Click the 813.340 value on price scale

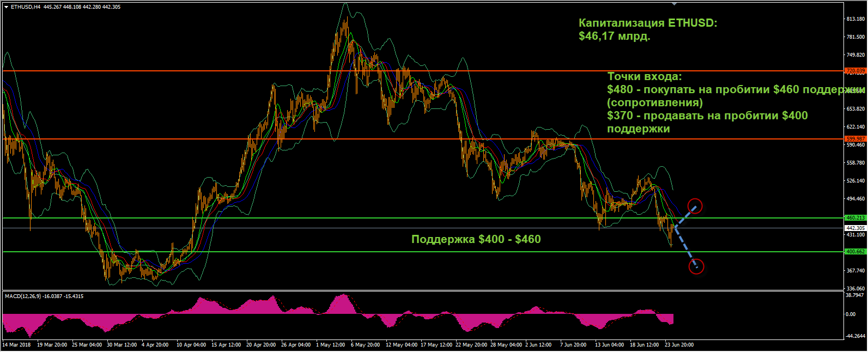[855, 19]
